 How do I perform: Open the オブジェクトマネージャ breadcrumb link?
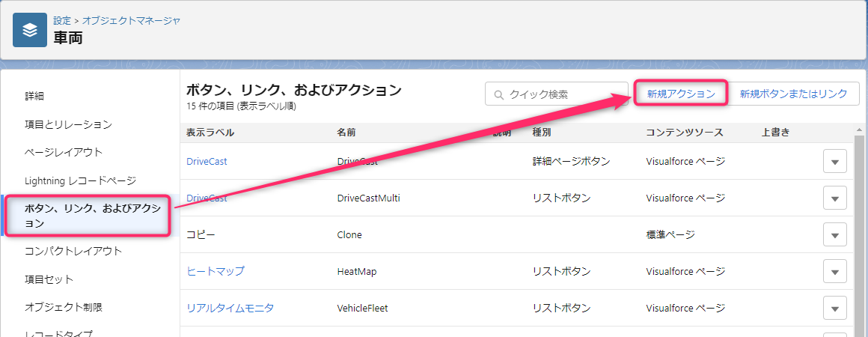[131, 20]
